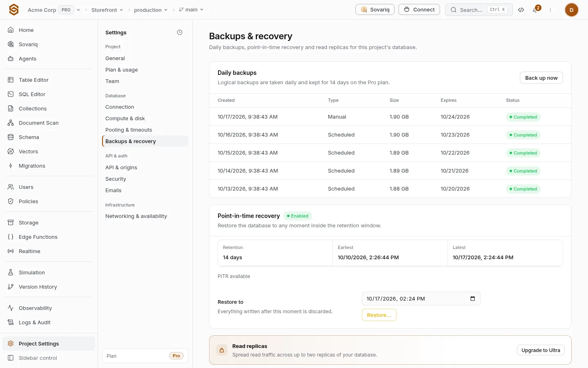Select General in settings menu

coord(115,58)
